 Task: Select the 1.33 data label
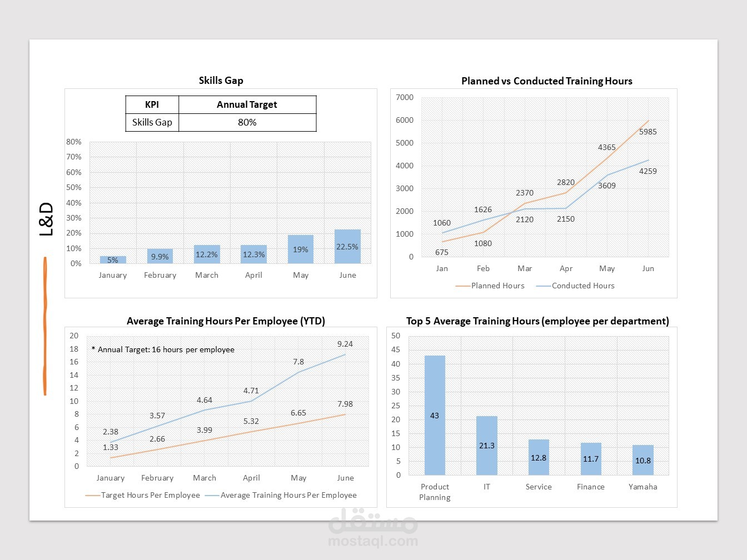pyautogui.click(x=111, y=447)
